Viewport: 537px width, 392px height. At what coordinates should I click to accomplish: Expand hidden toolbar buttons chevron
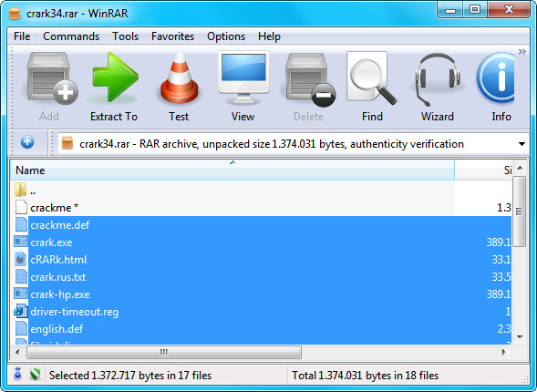pyautogui.click(x=522, y=52)
